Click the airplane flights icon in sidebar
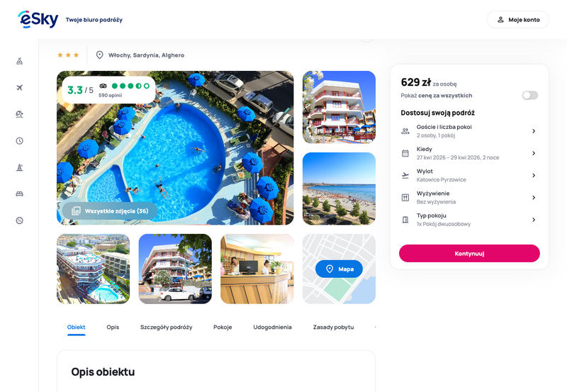The height and width of the screenshot is (392, 567). pos(20,87)
